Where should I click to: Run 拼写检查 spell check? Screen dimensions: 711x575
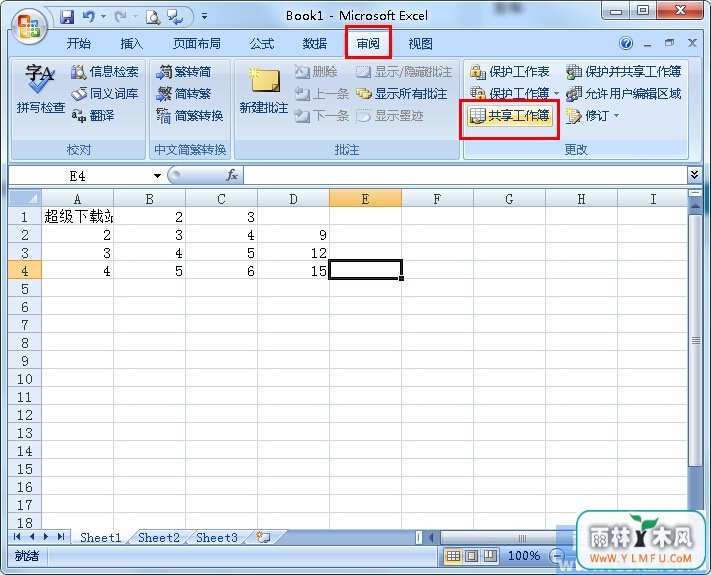tap(40, 88)
